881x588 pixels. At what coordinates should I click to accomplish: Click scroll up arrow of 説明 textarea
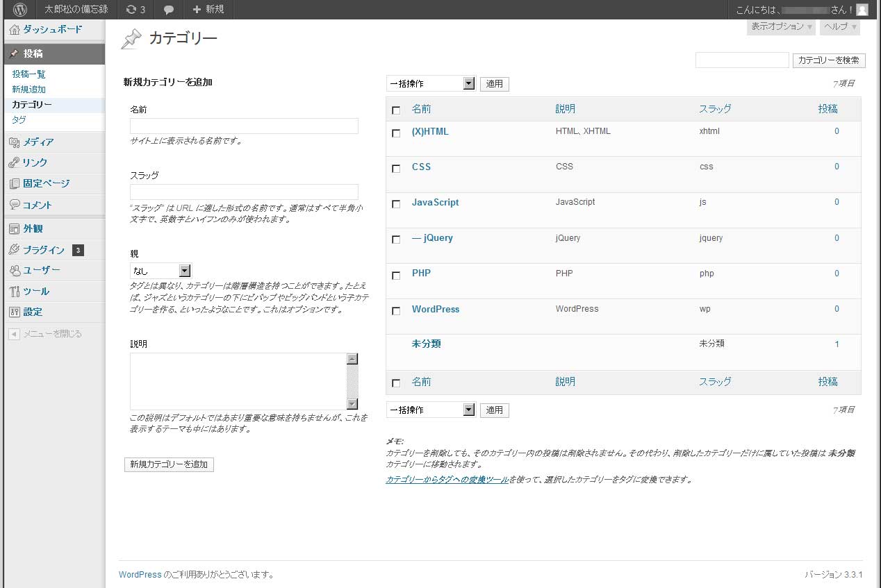tap(352, 359)
